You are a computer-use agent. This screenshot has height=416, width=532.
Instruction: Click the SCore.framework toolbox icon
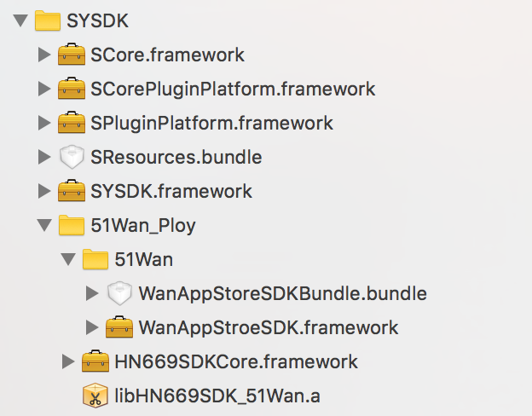(x=72, y=54)
